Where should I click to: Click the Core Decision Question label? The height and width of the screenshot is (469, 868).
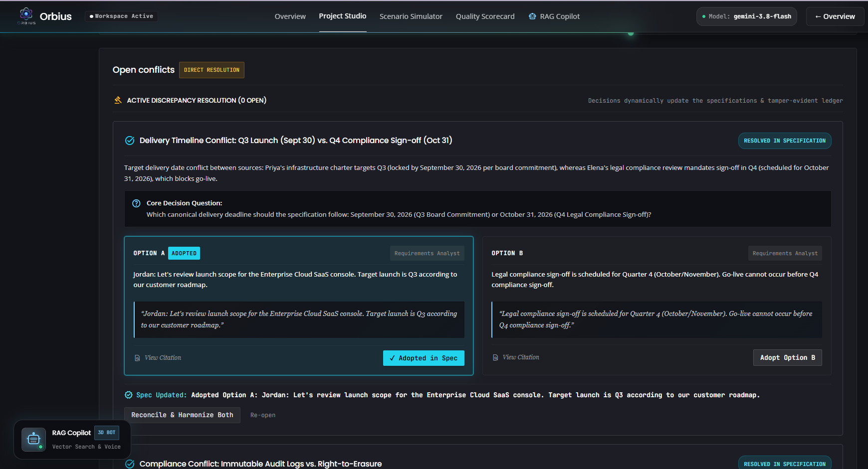pos(185,203)
